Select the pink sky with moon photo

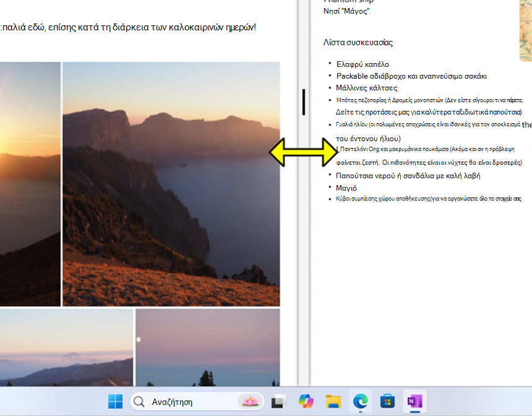(208, 347)
